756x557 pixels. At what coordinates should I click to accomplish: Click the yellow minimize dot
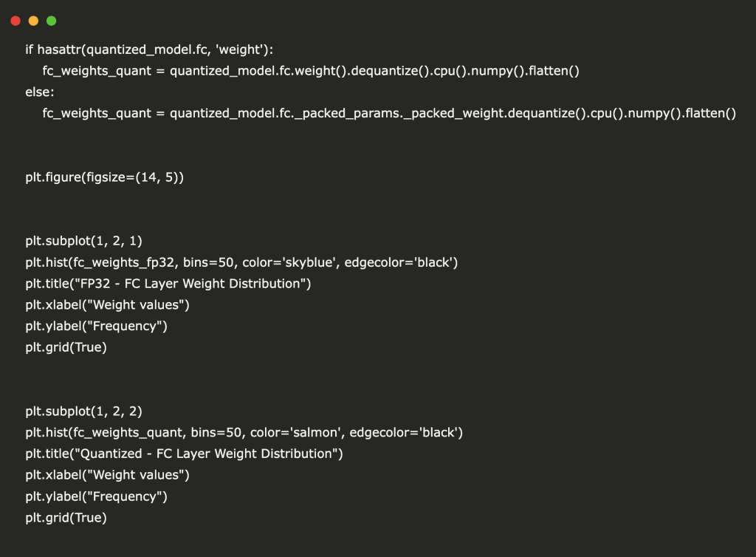[33, 21]
